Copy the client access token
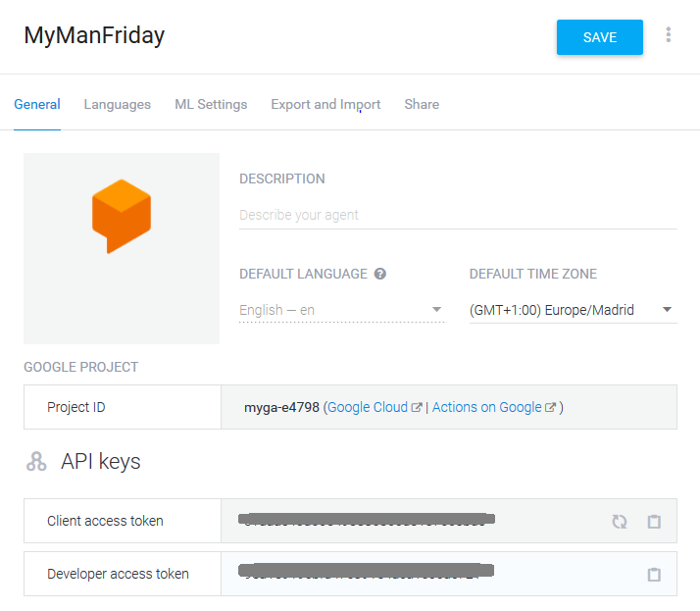Screen dimensions: 700x611 pyautogui.click(x=654, y=521)
